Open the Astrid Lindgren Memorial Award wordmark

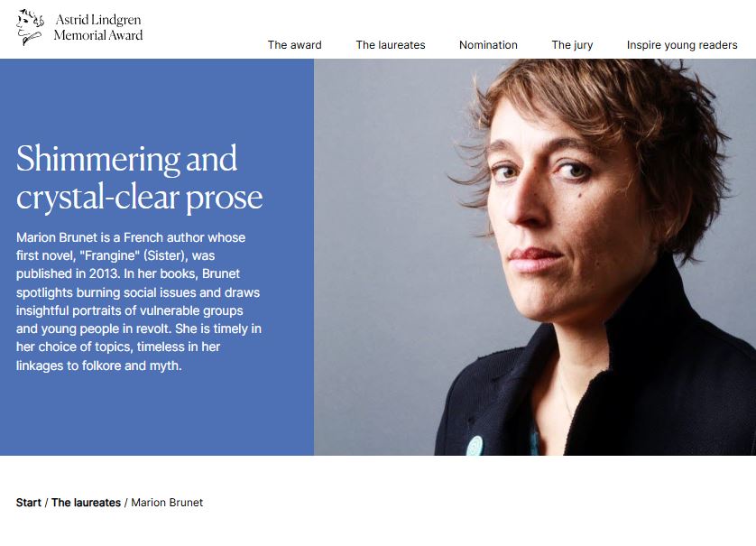pos(98,27)
